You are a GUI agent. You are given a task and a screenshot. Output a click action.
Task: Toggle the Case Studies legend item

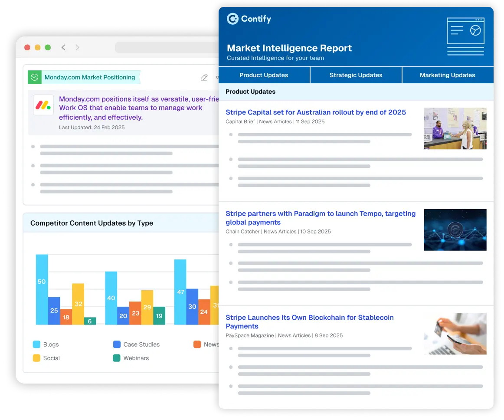tap(136, 345)
